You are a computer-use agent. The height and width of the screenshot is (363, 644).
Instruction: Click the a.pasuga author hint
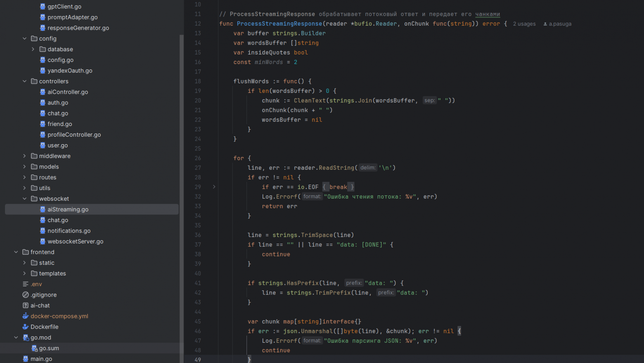pos(557,24)
